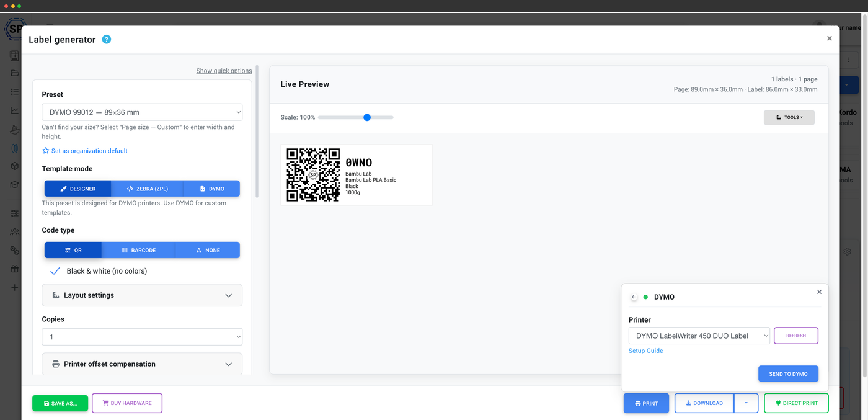Viewport: 868px width, 420px height.
Task: Open the sliders settings icon in the sidebar
Action: [15, 213]
